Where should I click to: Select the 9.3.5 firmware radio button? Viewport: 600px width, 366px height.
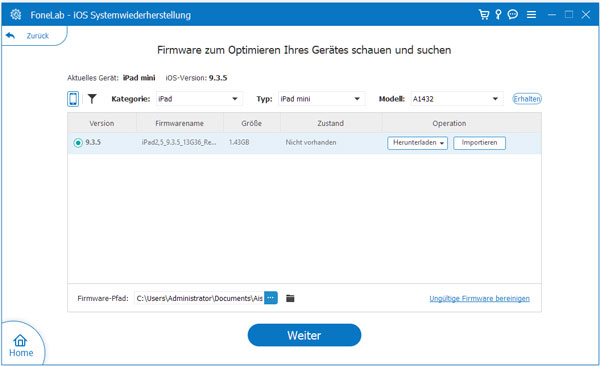click(x=78, y=143)
